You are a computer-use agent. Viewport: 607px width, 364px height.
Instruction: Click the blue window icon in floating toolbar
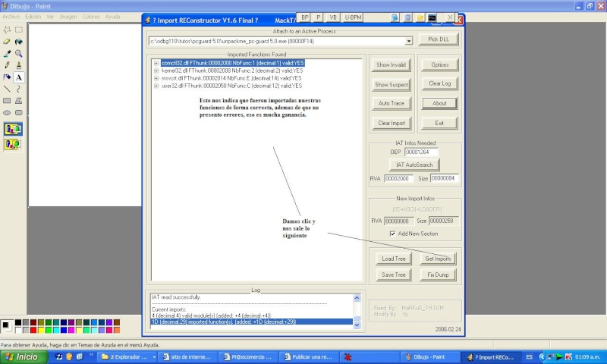point(395,17)
